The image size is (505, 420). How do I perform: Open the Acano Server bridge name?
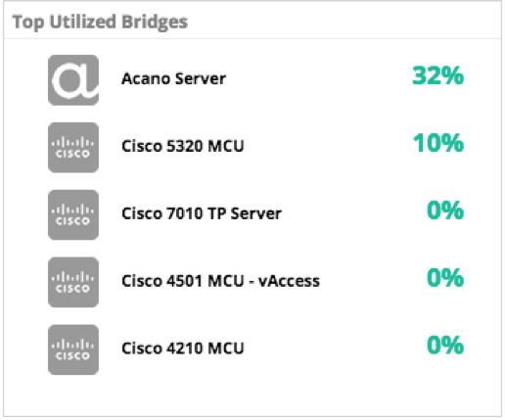click(173, 78)
